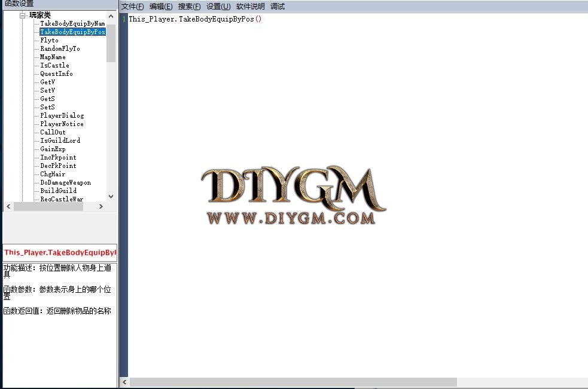Click the 函数参数 parameter description text
588x389 pixels.
point(57,293)
